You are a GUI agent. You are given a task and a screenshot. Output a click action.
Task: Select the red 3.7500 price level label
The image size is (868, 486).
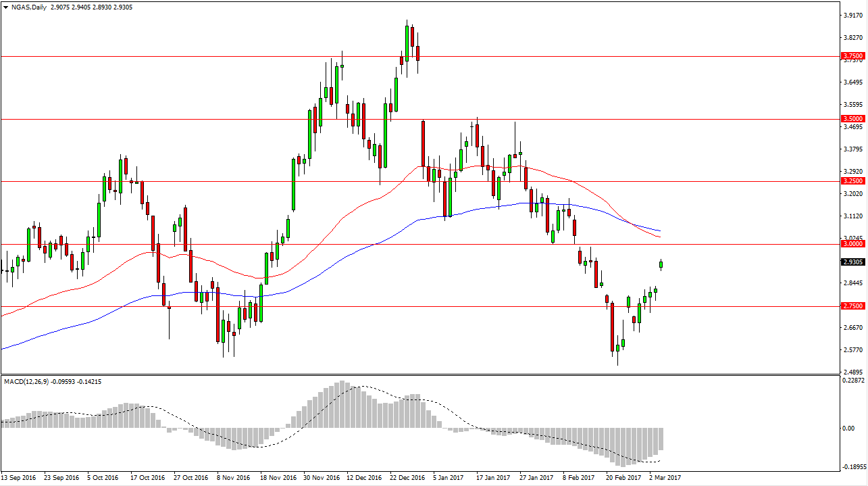tap(852, 56)
